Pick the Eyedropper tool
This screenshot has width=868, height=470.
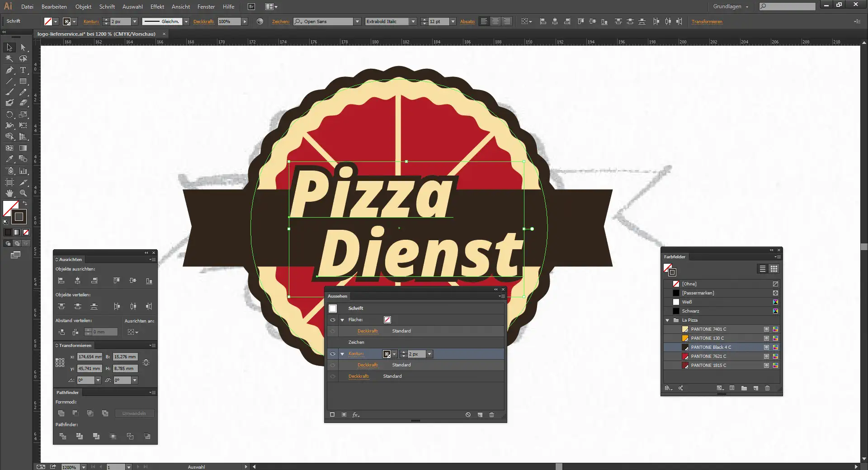tap(9, 159)
